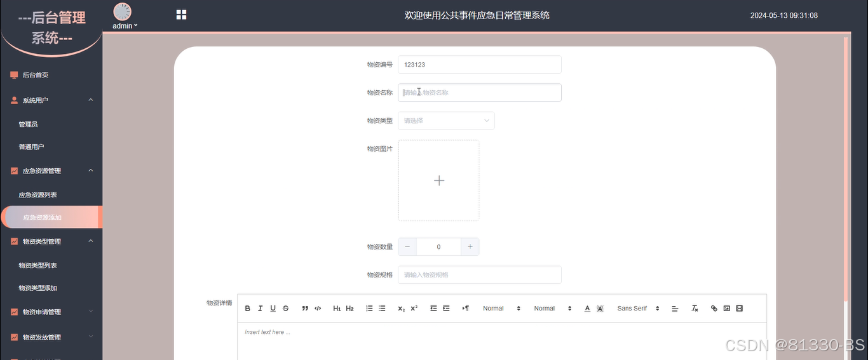
Task: Focus the 物资名称 input field
Action: point(480,93)
